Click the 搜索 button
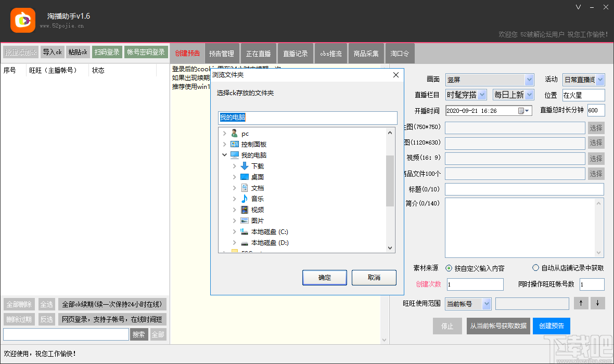This screenshot has width=614, height=364. (138, 335)
